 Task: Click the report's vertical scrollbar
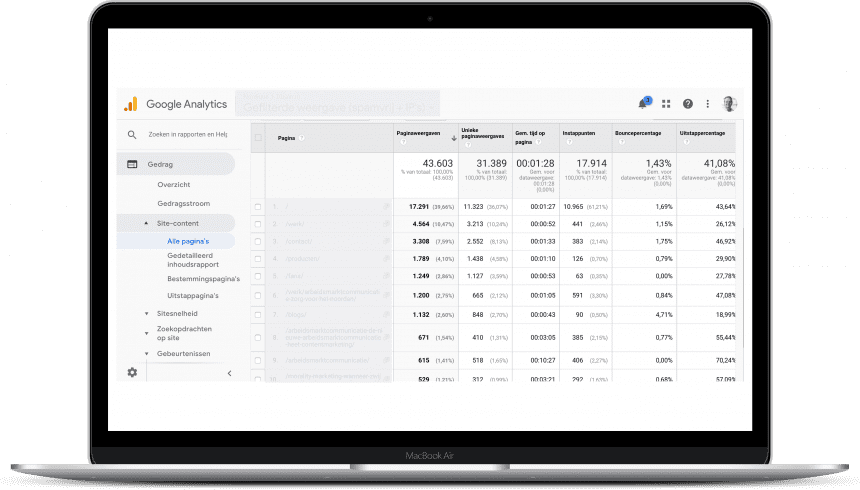point(743,288)
